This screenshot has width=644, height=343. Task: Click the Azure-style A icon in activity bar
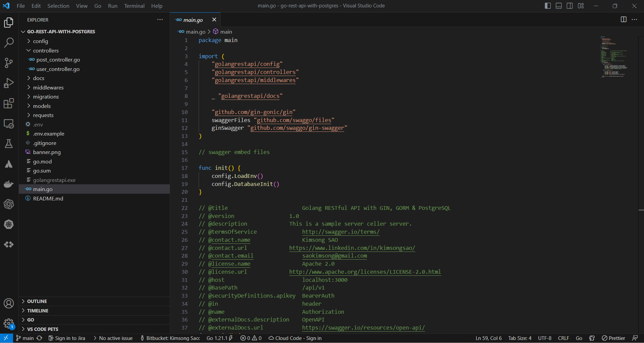pyautogui.click(x=9, y=164)
